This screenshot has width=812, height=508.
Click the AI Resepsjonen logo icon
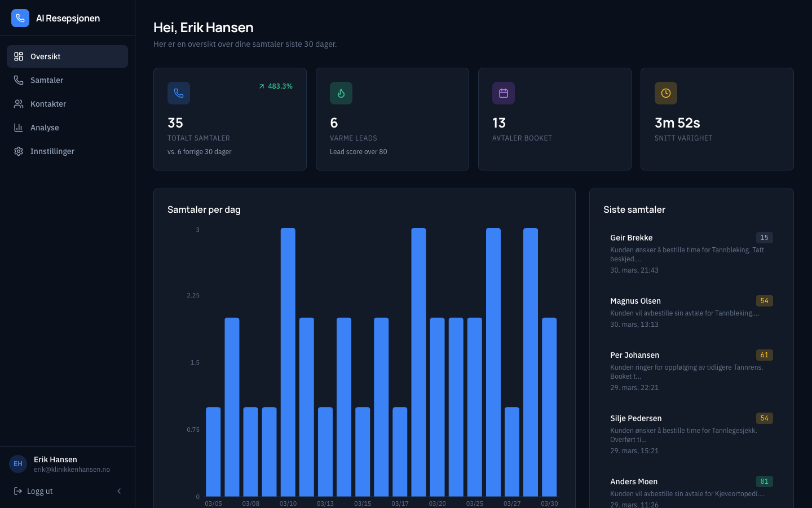[20, 18]
